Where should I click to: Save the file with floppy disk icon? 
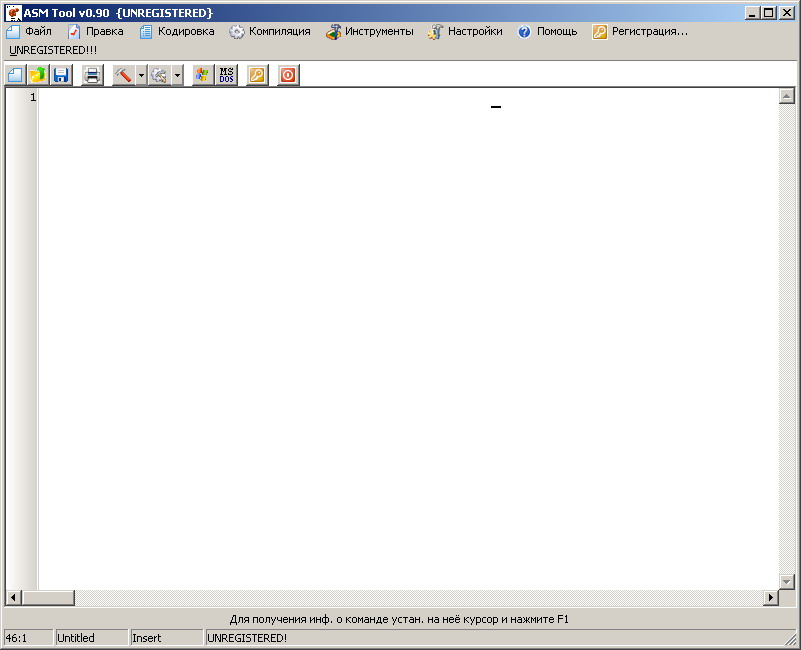click(x=61, y=75)
